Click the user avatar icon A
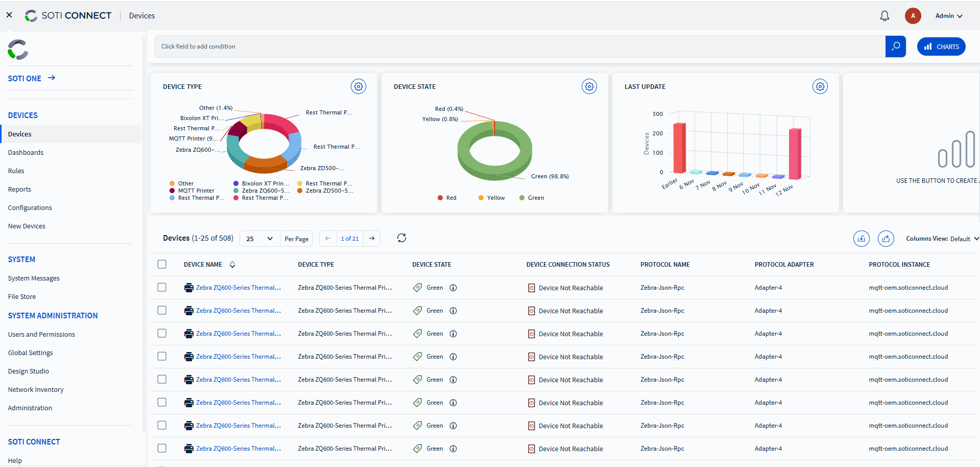The image size is (980, 467). (x=913, y=16)
